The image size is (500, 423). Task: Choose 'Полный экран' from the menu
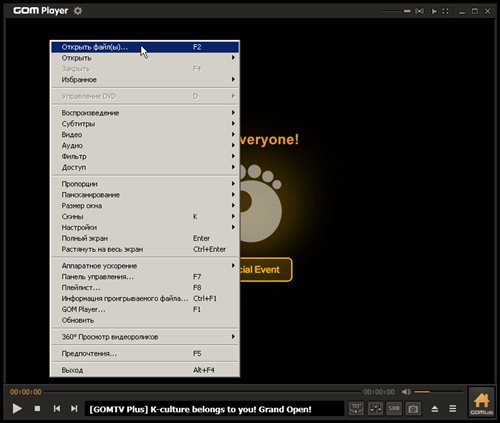(x=145, y=238)
